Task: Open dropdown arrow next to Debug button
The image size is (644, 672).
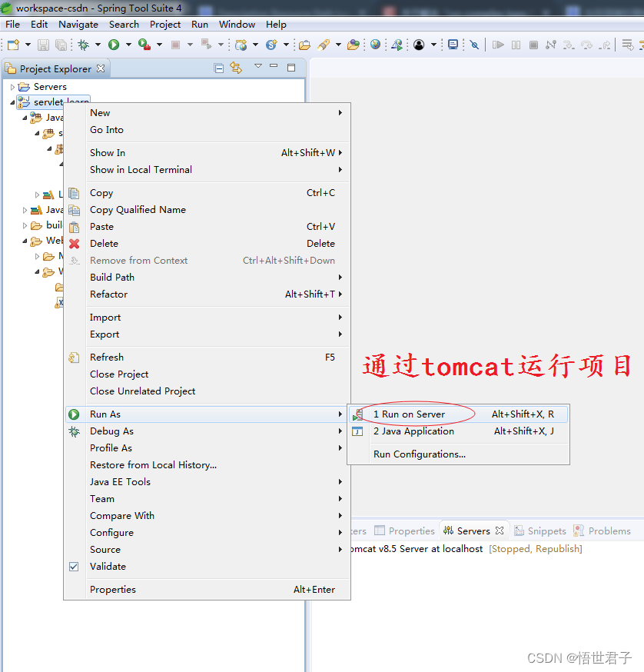Action: pyautogui.click(x=98, y=45)
